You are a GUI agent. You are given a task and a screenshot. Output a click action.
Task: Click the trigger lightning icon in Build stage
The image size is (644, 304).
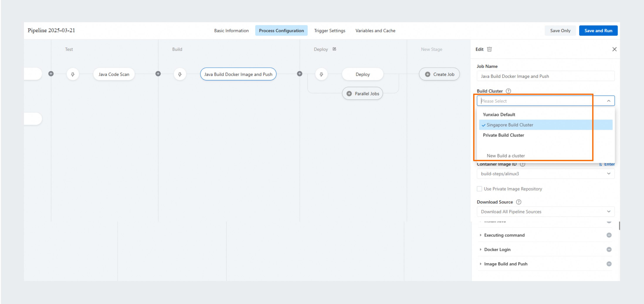(180, 74)
